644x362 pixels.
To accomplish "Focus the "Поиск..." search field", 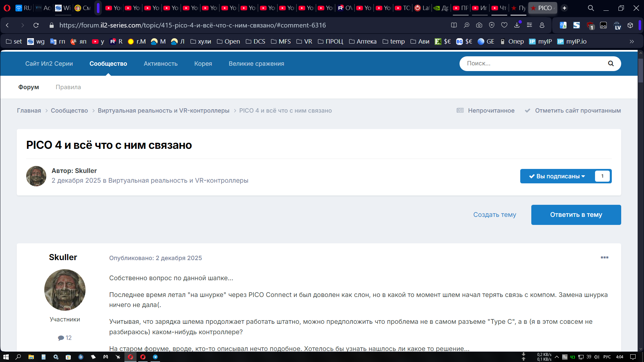I will [533, 64].
